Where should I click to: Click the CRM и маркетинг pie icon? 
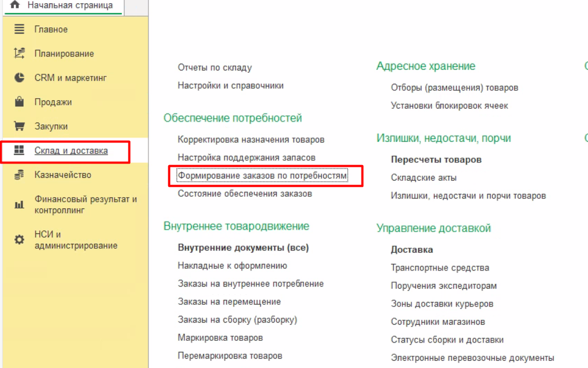19,78
